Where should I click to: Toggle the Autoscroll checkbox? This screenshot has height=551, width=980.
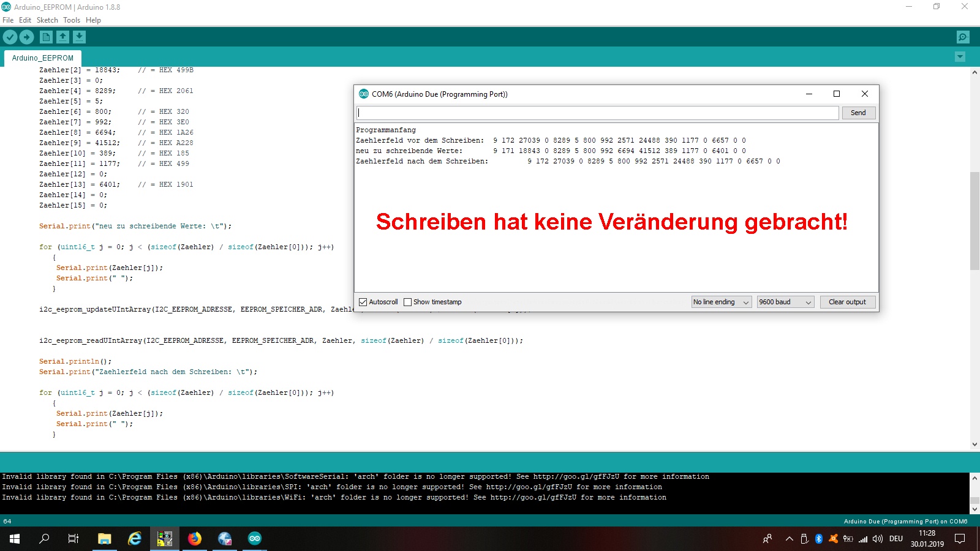tap(363, 302)
